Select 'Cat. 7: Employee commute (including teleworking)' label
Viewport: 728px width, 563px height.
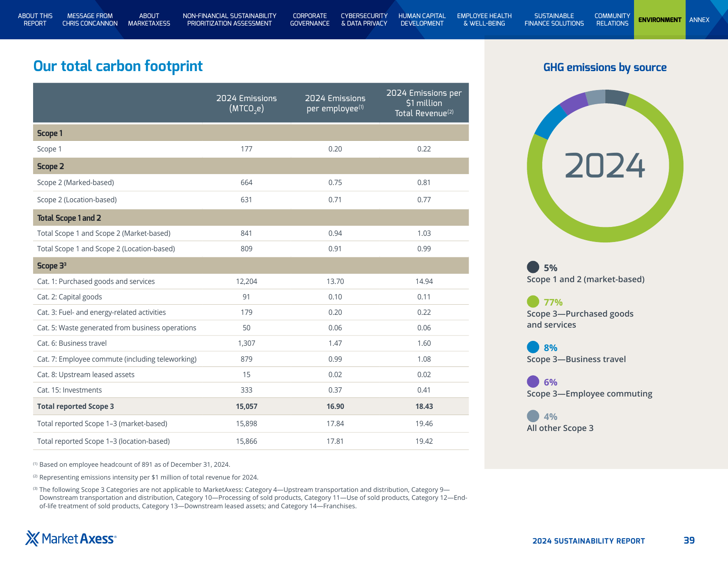coord(117,359)
